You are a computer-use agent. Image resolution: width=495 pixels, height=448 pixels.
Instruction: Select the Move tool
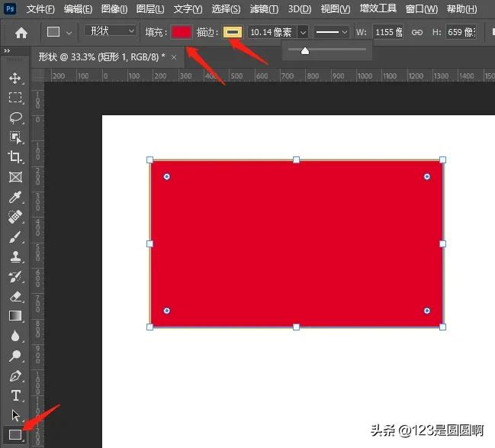point(15,78)
